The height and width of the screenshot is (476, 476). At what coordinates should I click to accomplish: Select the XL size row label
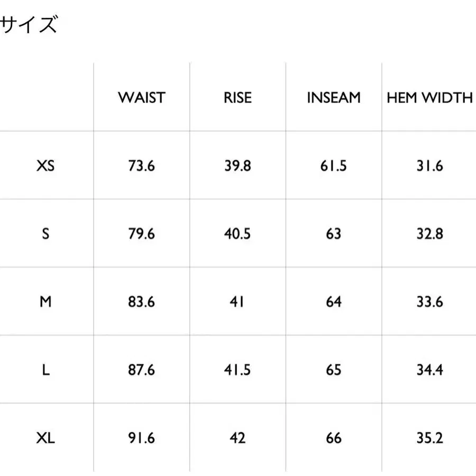(x=45, y=438)
